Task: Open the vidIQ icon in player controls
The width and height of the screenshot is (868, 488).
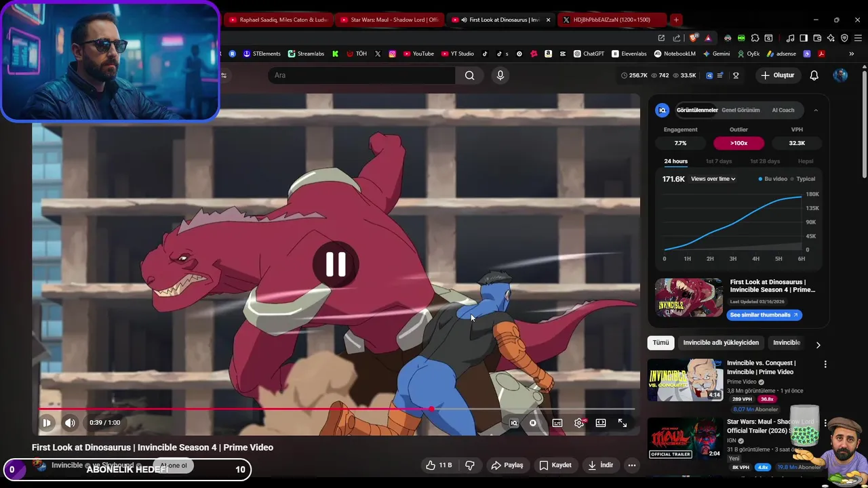Action: pos(514,423)
